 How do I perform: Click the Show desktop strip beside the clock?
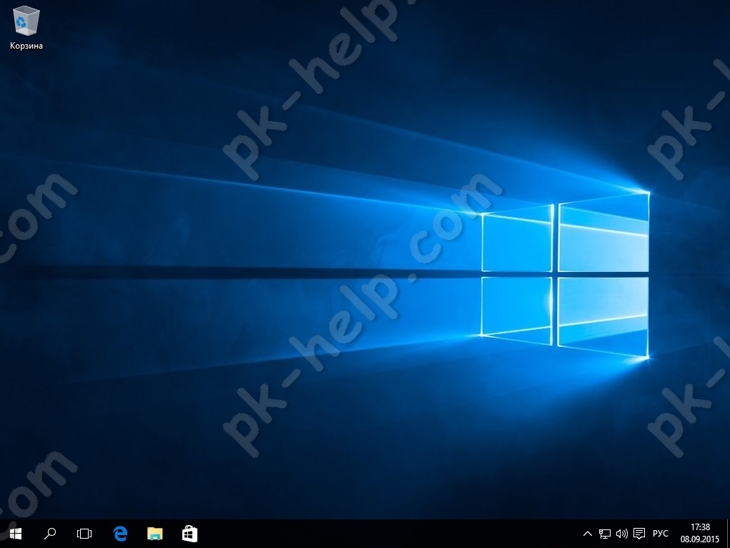(x=727, y=534)
